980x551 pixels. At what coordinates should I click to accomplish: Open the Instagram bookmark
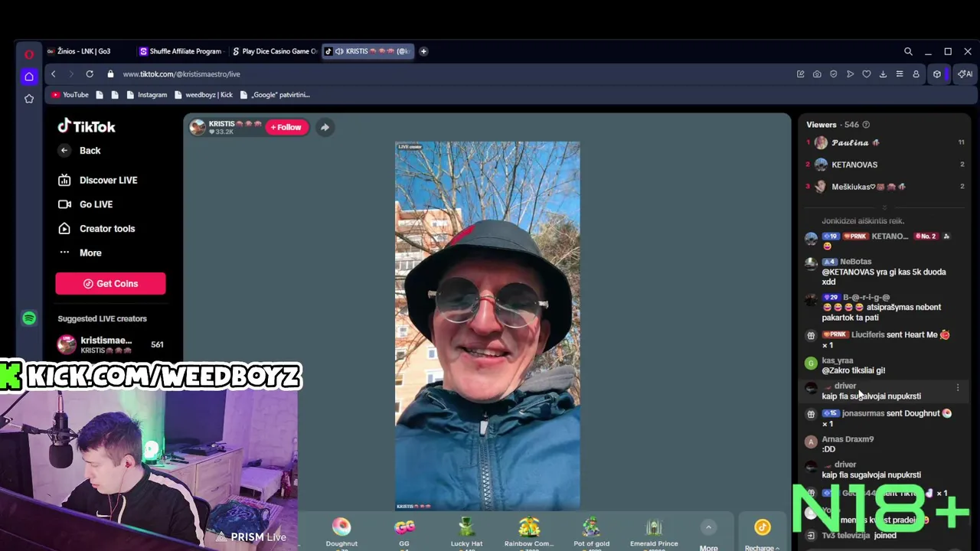[146, 95]
